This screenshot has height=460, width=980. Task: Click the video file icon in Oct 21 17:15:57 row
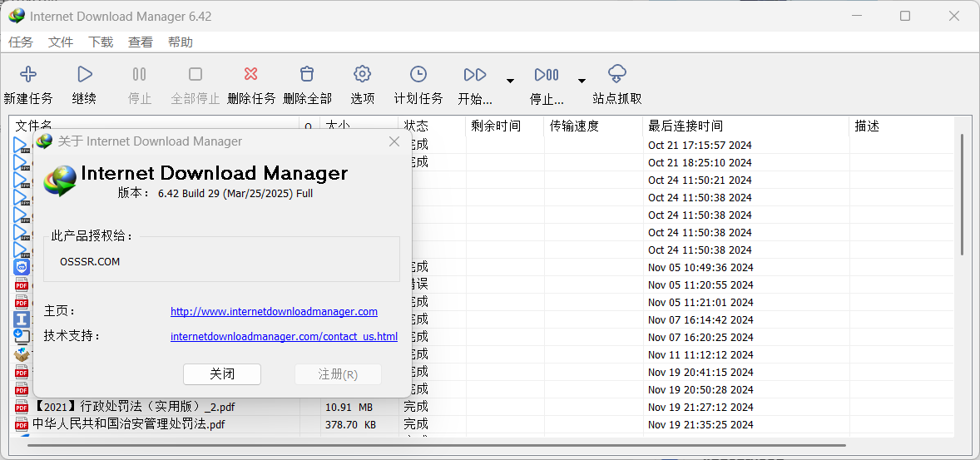click(22, 145)
